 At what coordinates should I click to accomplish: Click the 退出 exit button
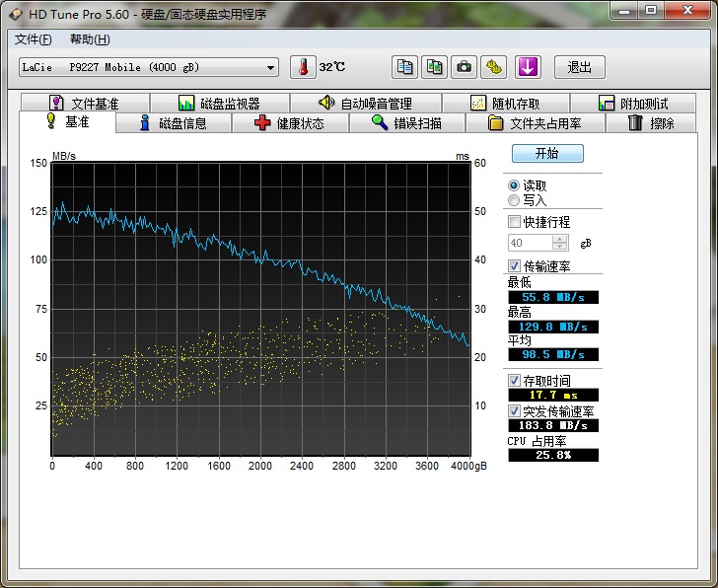click(x=580, y=67)
